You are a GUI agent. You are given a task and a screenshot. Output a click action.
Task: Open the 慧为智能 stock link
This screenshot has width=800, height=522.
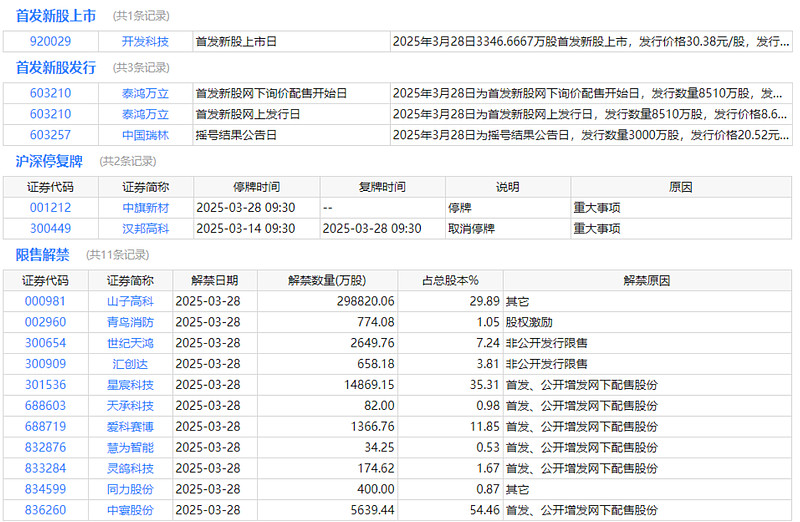(130, 448)
